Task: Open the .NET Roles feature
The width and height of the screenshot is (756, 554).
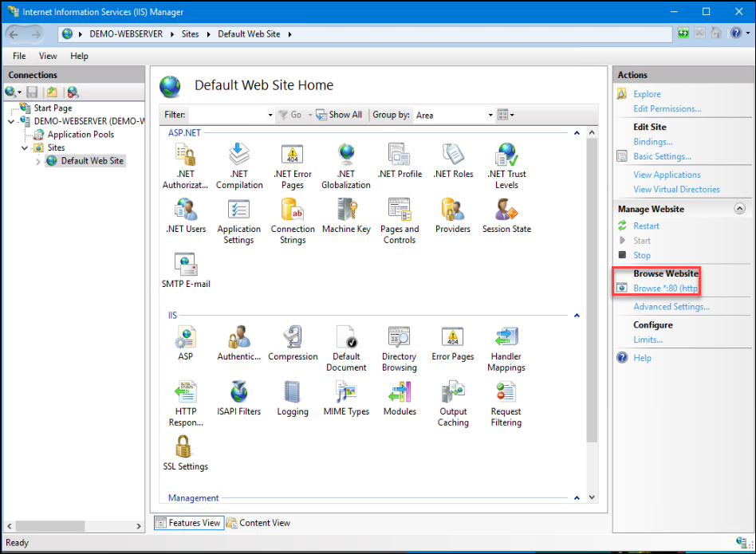Action: coord(453,161)
